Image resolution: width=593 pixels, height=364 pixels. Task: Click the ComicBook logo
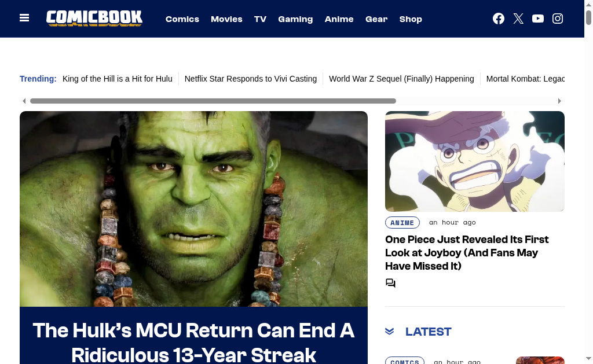(94, 18)
